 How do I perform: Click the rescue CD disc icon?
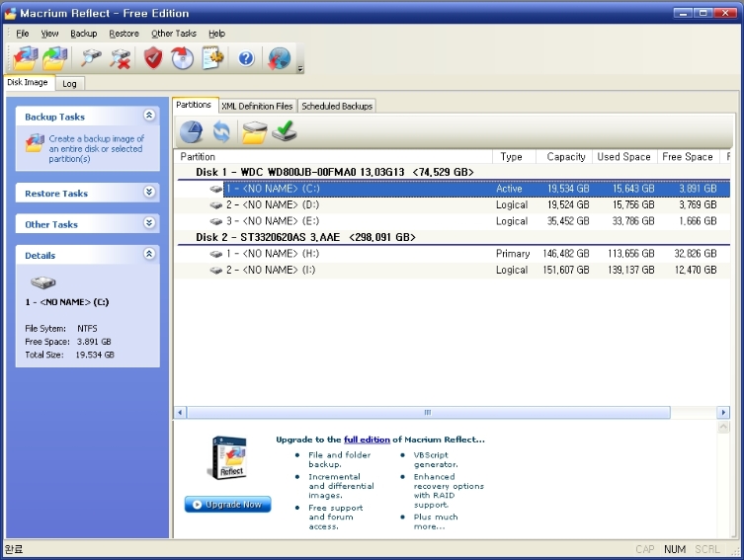click(x=183, y=58)
